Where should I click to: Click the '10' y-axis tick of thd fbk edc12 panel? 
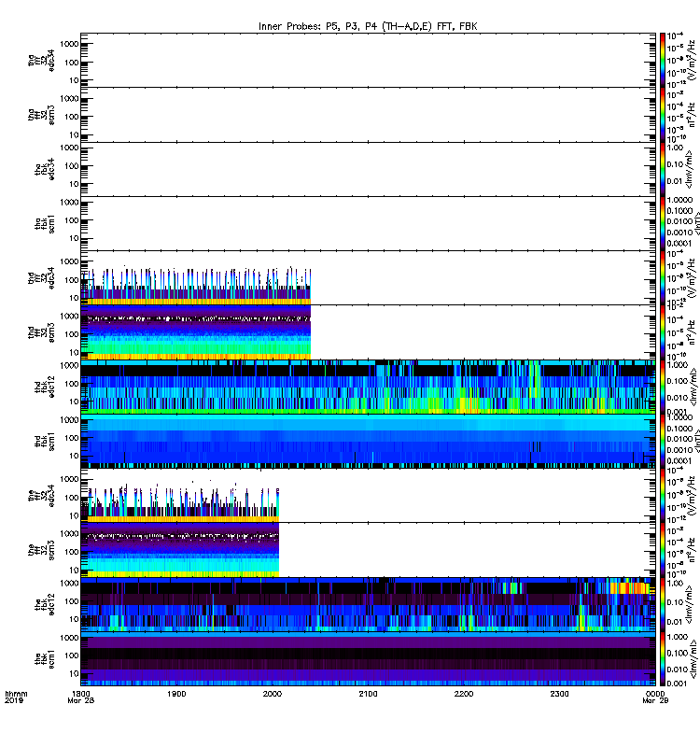(74, 402)
